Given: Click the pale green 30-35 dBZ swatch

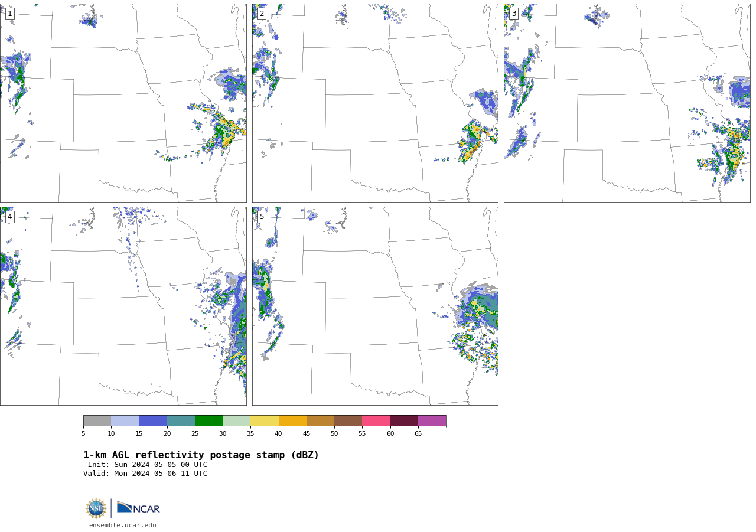Looking at the screenshot, I should click(236, 420).
